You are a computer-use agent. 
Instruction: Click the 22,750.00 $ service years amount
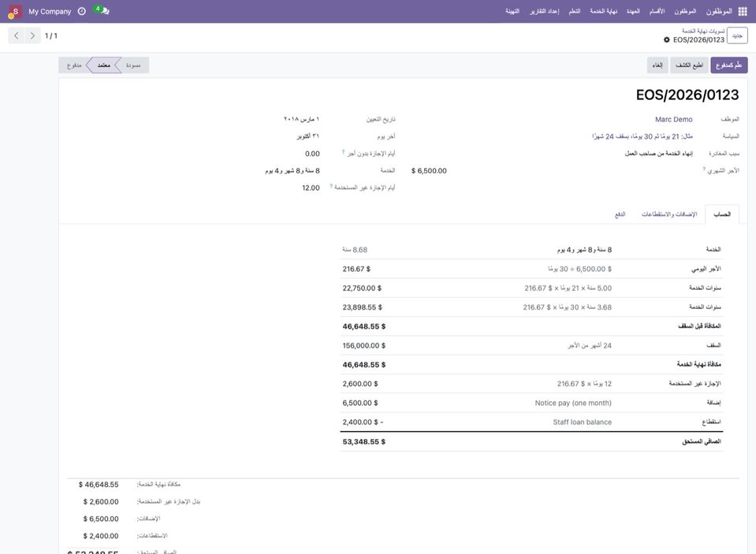[362, 288]
